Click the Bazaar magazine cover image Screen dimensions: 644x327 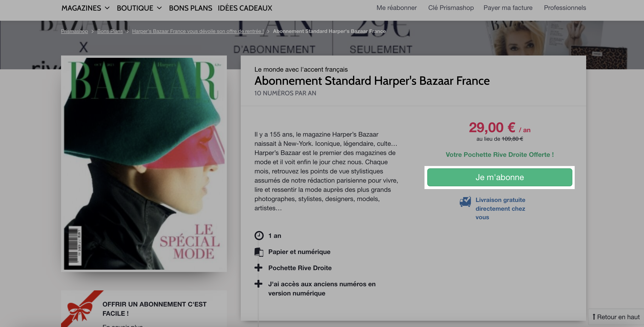point(144,163)
